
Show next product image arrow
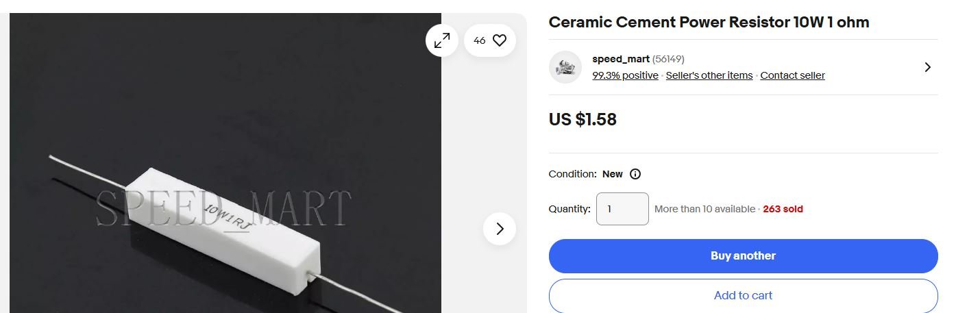pos(500,229)
